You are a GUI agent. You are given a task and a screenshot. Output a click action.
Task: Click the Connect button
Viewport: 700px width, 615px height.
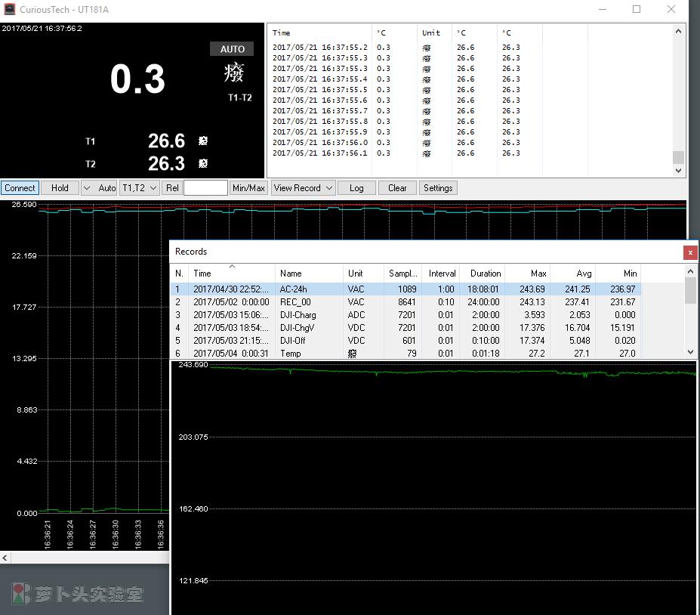click(20, 188)
